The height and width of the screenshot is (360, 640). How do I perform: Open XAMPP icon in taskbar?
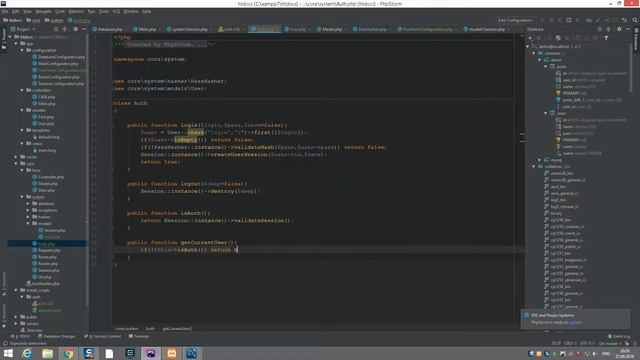click(171, 353)
